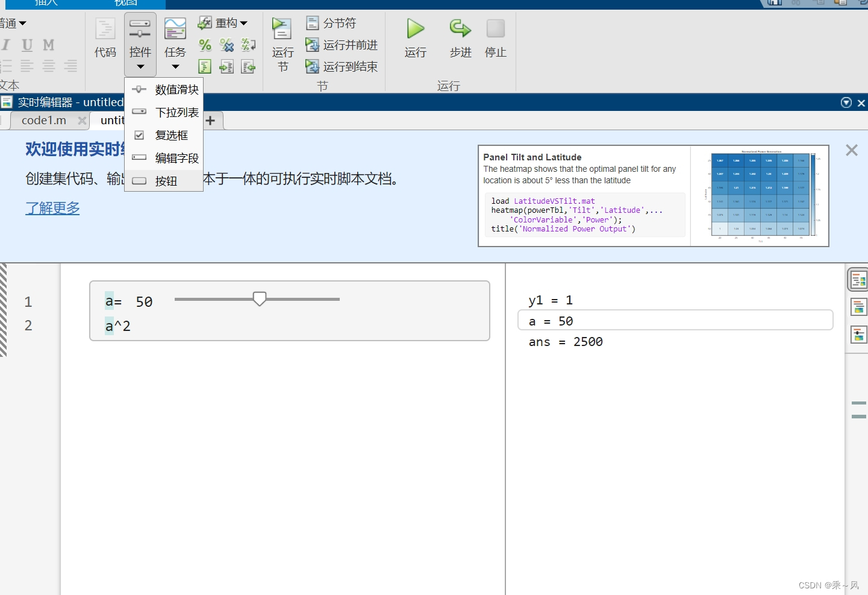The image size is (868, 595).
Task: Open the 普通 text style dropdown
Action: click(x=13, y=23)
